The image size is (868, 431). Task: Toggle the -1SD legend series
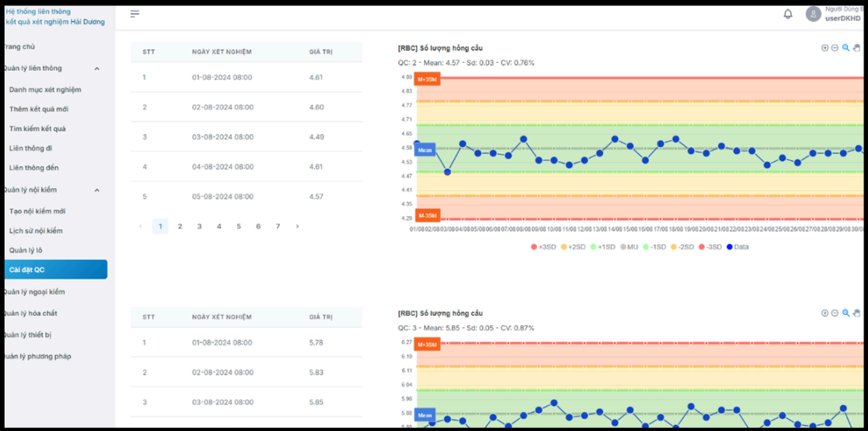click(x=655, y=247)
